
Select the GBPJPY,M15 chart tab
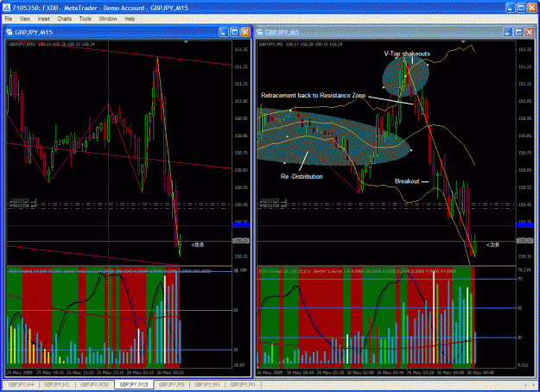pyautogui.click(x=134, y=384)
